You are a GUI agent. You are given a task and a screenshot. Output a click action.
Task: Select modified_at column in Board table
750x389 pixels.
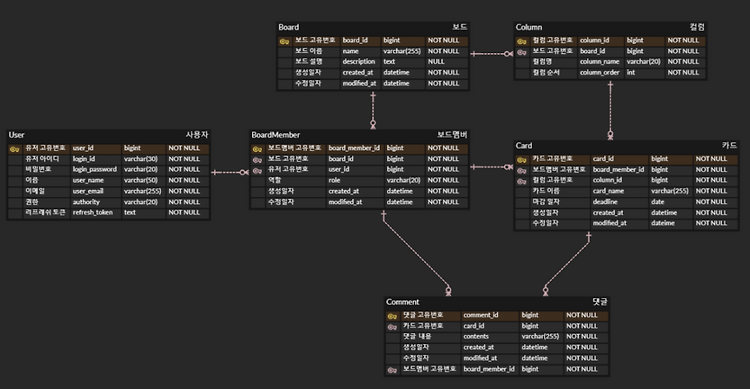359,83
